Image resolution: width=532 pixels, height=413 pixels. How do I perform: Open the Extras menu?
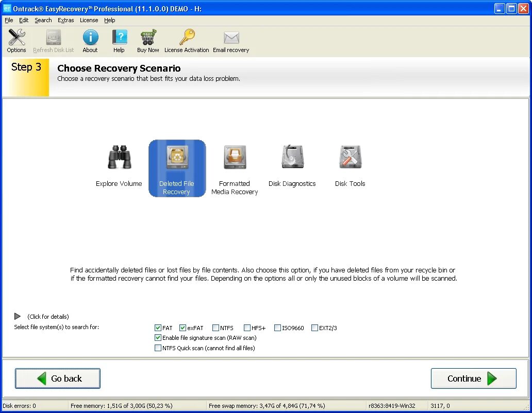click(66, 20)
